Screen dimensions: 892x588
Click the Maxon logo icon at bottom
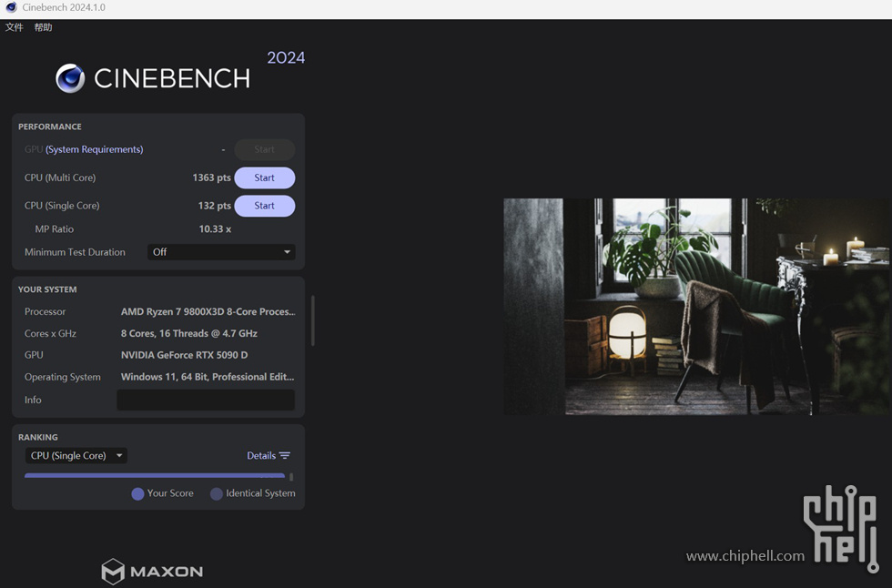pos(113,572)
